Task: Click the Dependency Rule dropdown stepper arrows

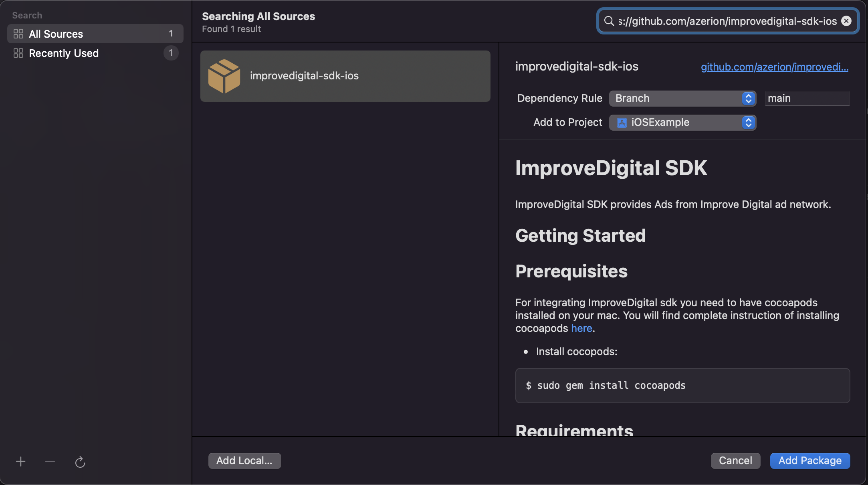Action: click(x=749, y=99)
